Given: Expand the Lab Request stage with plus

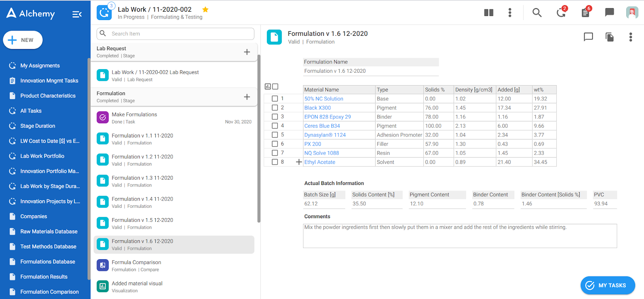Looking at the screenshot, I should [x=247, y=52].
